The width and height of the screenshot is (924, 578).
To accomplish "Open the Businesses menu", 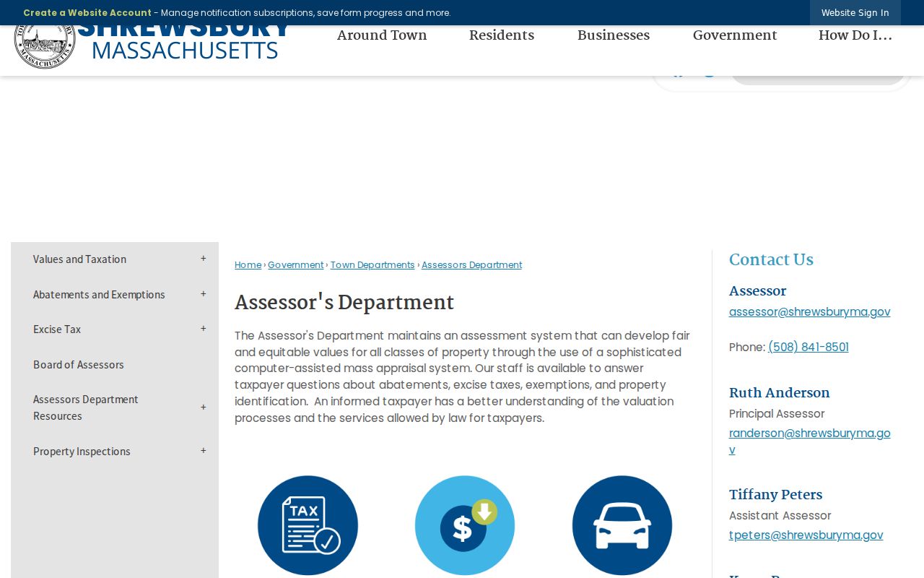I will pos(614,35).
